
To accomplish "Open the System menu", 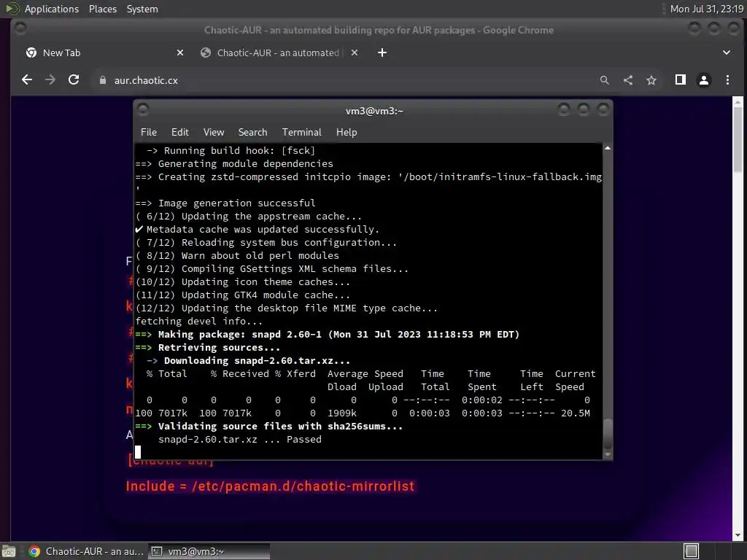I will pos(142,9).
